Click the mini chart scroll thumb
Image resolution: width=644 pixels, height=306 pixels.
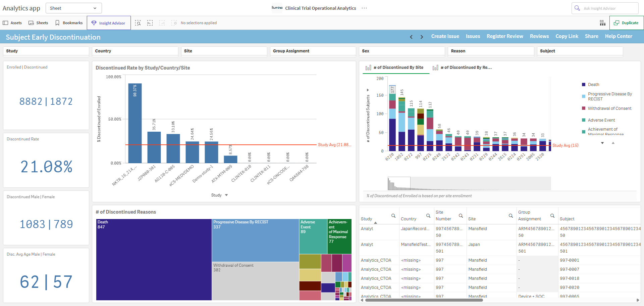tap(399, 183)
